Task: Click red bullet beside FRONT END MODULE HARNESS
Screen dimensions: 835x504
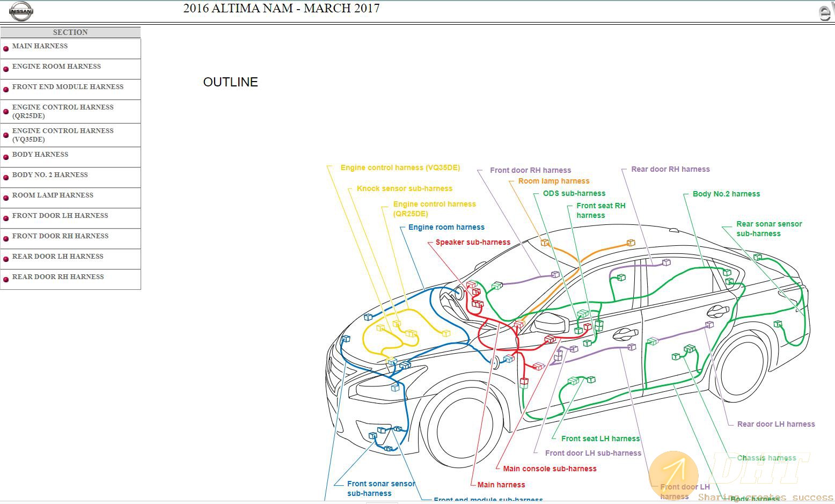Action: point(6,90)
